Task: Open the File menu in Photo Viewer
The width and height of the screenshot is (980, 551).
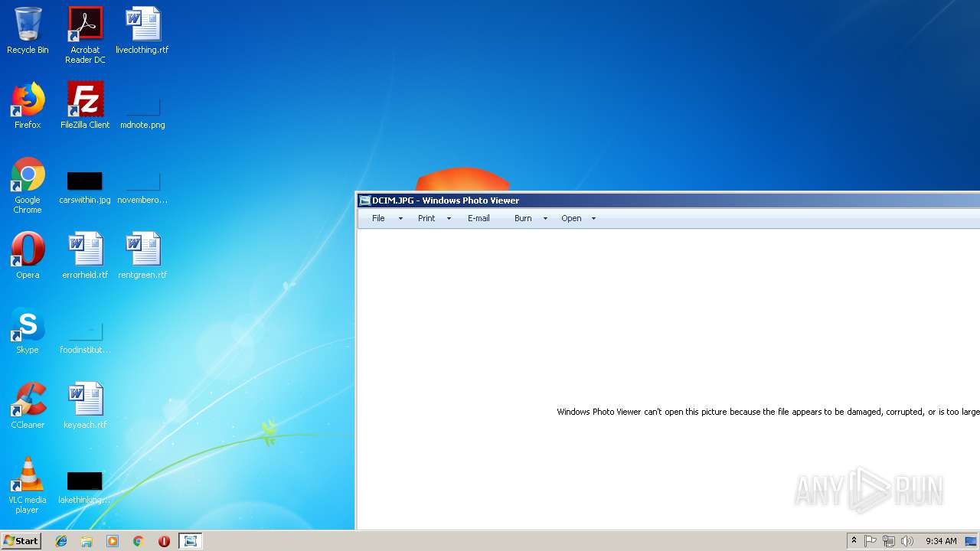Action: click(x=378, y=218)
